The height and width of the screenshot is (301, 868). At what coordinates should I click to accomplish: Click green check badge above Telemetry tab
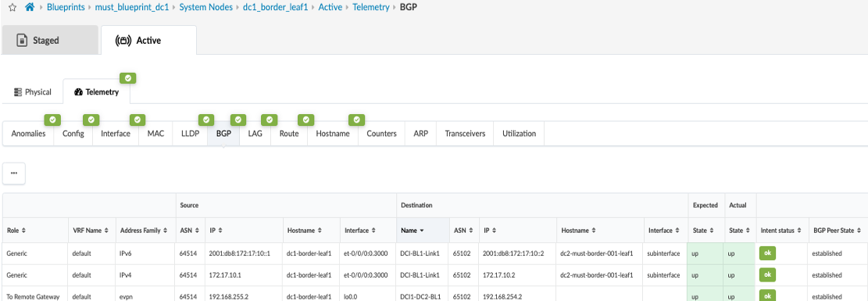[128, 79]
